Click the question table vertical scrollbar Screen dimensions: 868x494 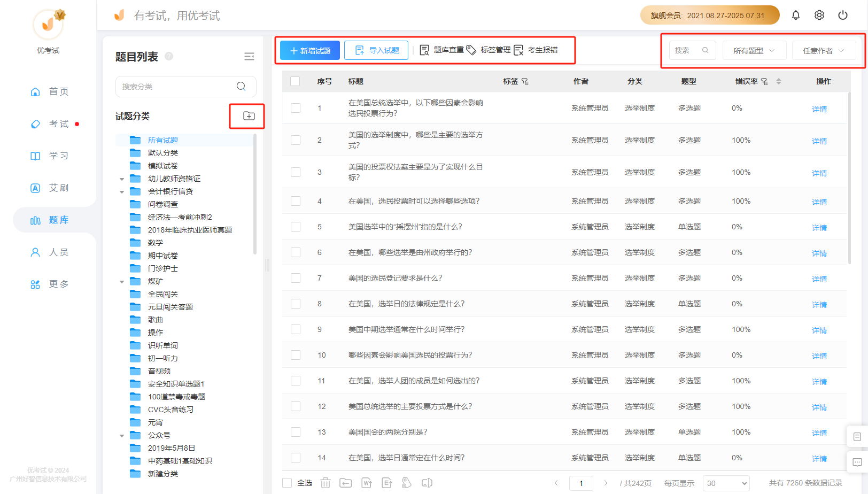click(849, 178)
